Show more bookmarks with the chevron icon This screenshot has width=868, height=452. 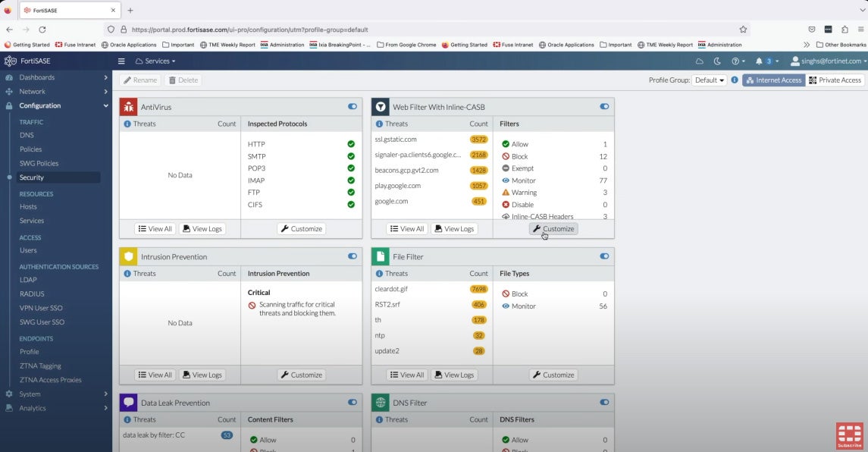tap(807, 45)
